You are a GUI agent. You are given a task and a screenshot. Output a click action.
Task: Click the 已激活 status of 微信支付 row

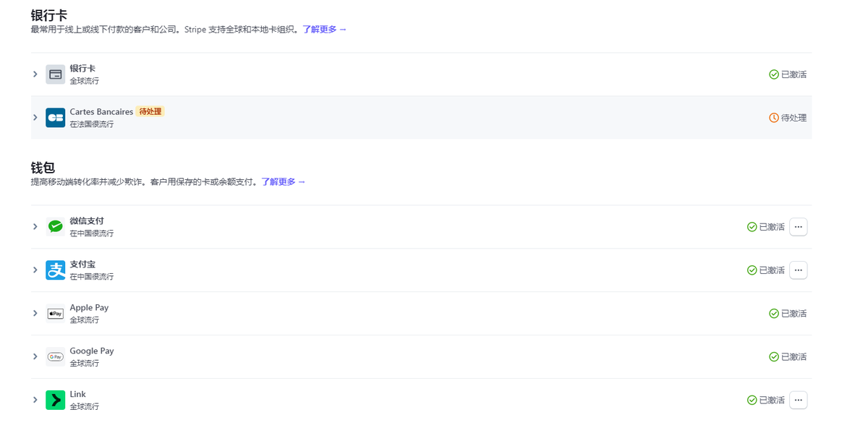point(772,227)
